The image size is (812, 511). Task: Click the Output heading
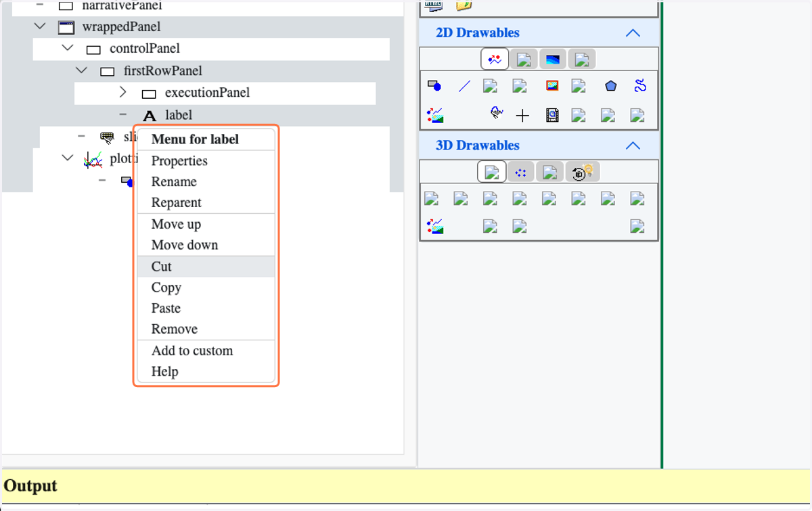pos(30,486)
